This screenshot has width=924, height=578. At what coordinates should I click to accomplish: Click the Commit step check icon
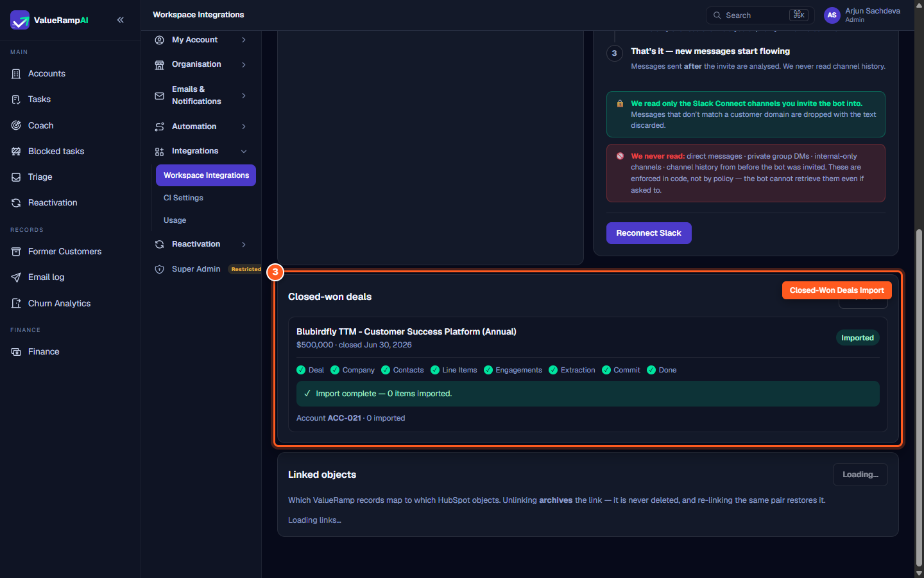click(x=606, y=370)
